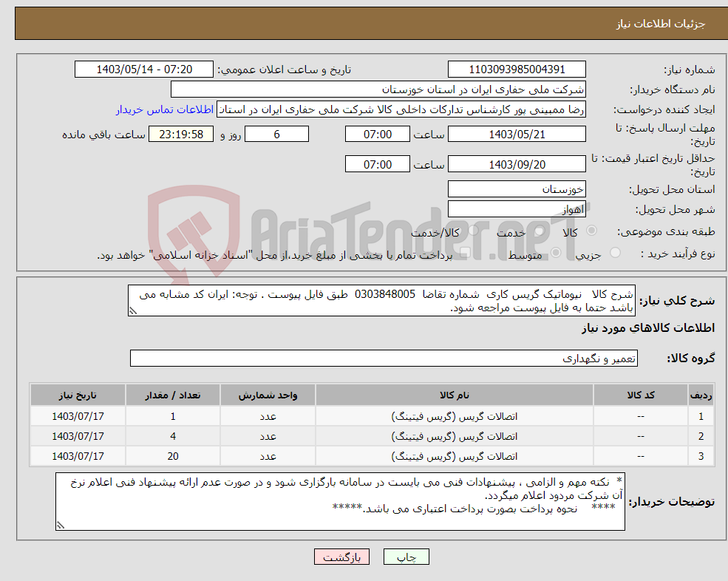The width and height of the screenshot is (728, 581).
Task: Click the resize handle of buyer notes textarea
Action: click(61, 526)
